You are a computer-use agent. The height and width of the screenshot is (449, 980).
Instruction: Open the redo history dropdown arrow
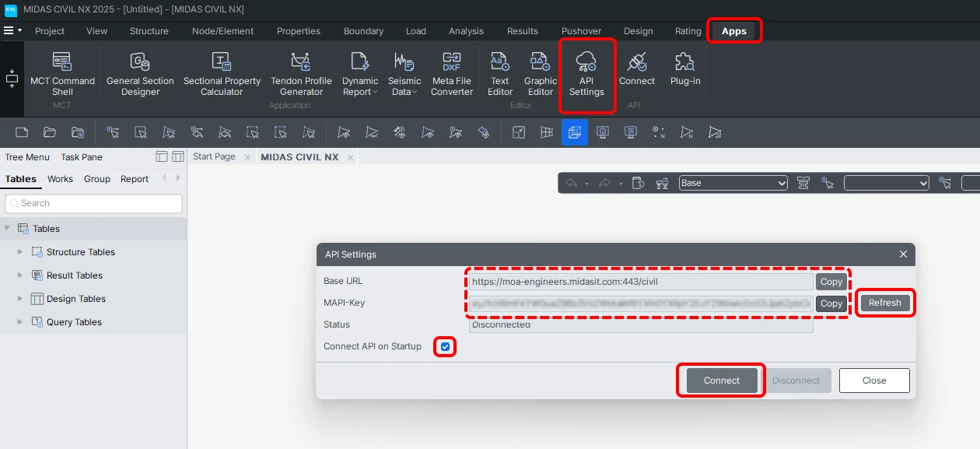[620, 184]
